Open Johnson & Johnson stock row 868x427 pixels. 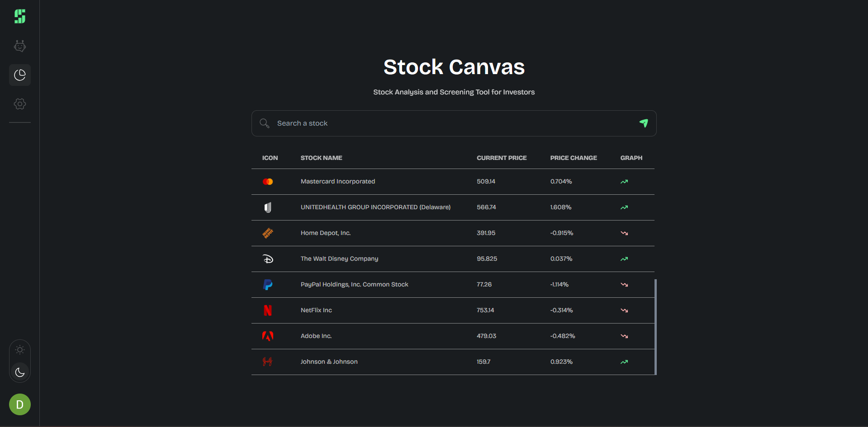(453, 362)
